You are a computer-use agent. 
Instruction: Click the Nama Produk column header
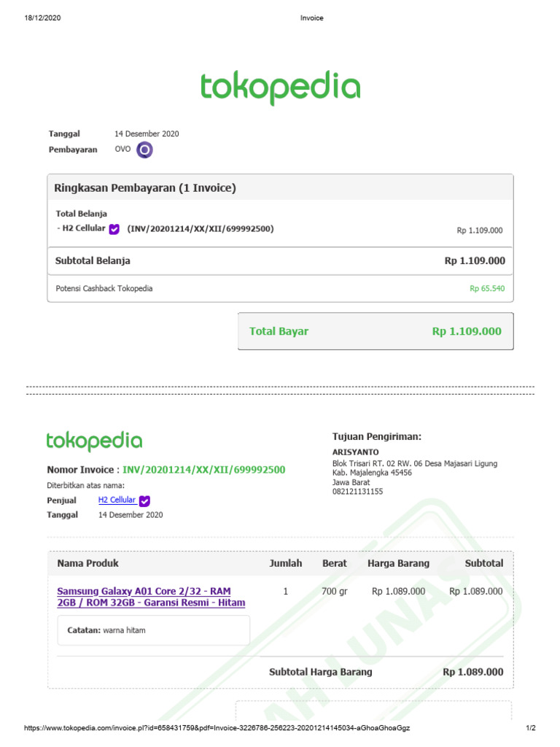pos(87,563)
